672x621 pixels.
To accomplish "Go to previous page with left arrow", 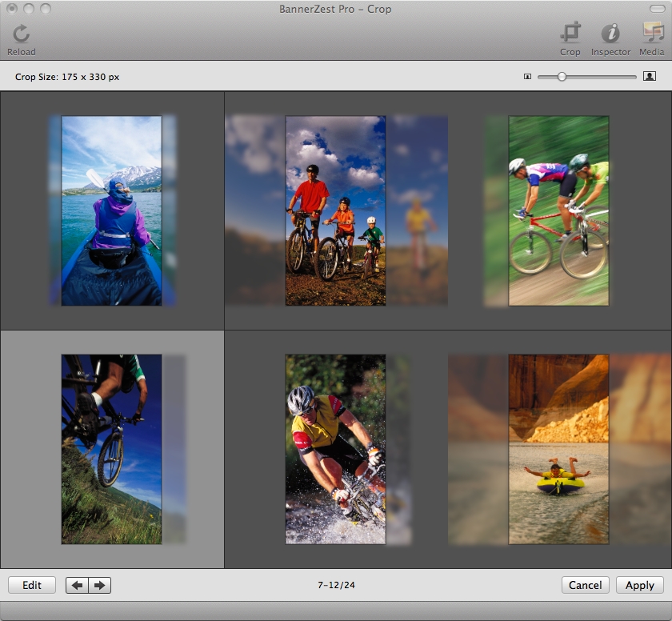I will (77, 585).
